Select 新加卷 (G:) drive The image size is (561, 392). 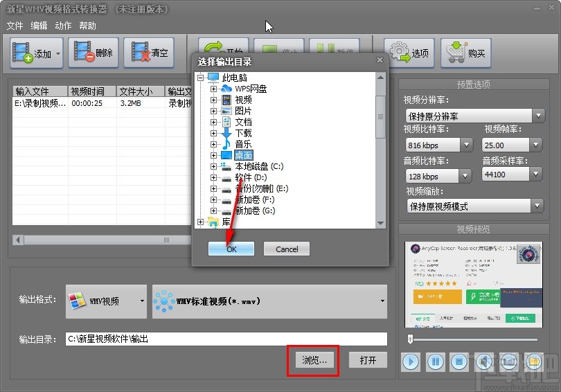click(255, 211)
